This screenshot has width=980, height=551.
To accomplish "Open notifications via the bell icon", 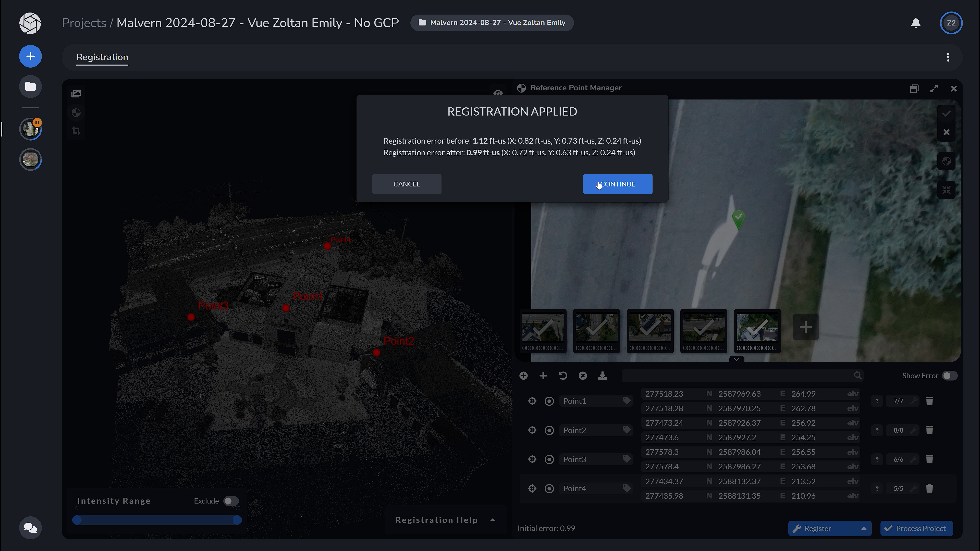I will [x=916, y=23].
